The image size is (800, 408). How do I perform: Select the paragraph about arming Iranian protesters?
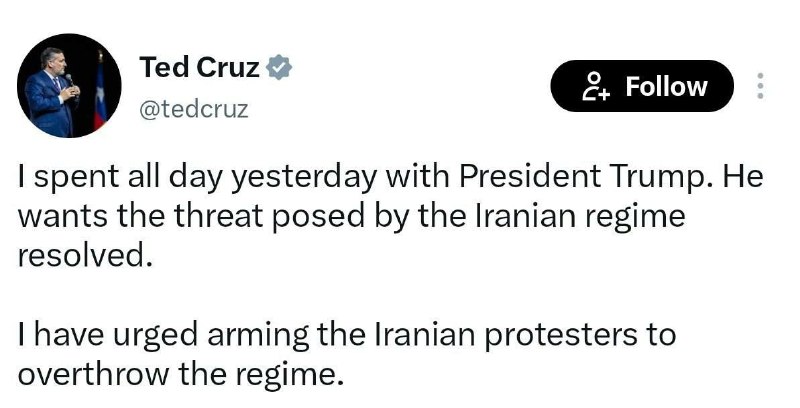pyautogui.click(x=347, y=354)
